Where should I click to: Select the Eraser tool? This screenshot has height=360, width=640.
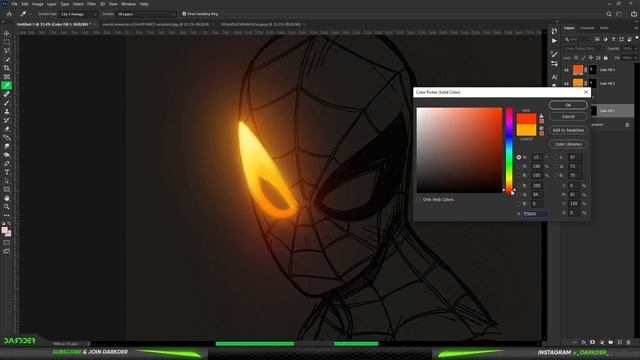pyautogui.click(x=7, y=129)
